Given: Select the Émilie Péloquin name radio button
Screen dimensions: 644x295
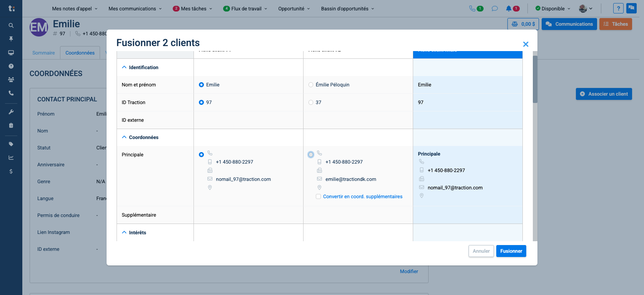Looking at the screenshot, I should pyautogui.click(x=311, y=85).
